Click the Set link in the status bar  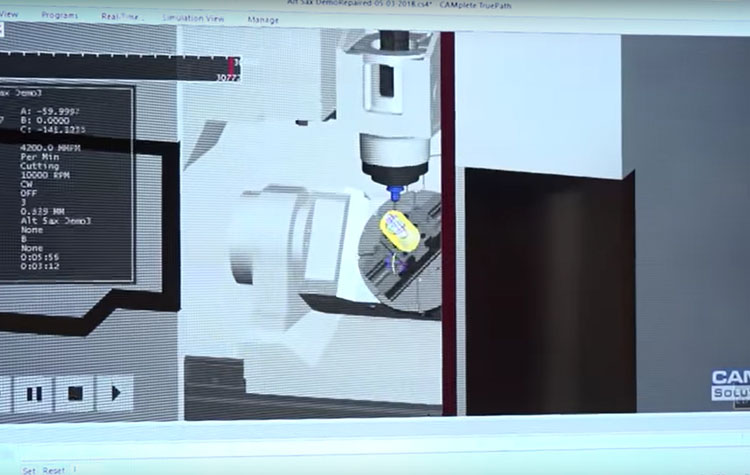point(29,469)
